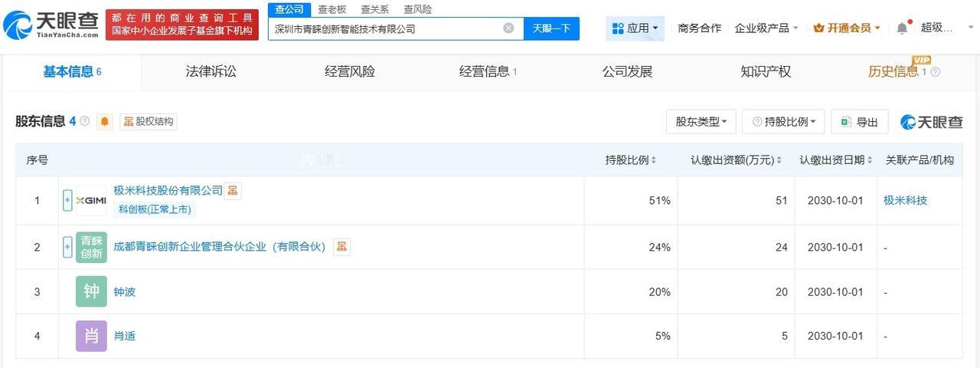980x368 pixels.
Task: Click help icon next to 历史信息
Action: [x=935, y=72]
